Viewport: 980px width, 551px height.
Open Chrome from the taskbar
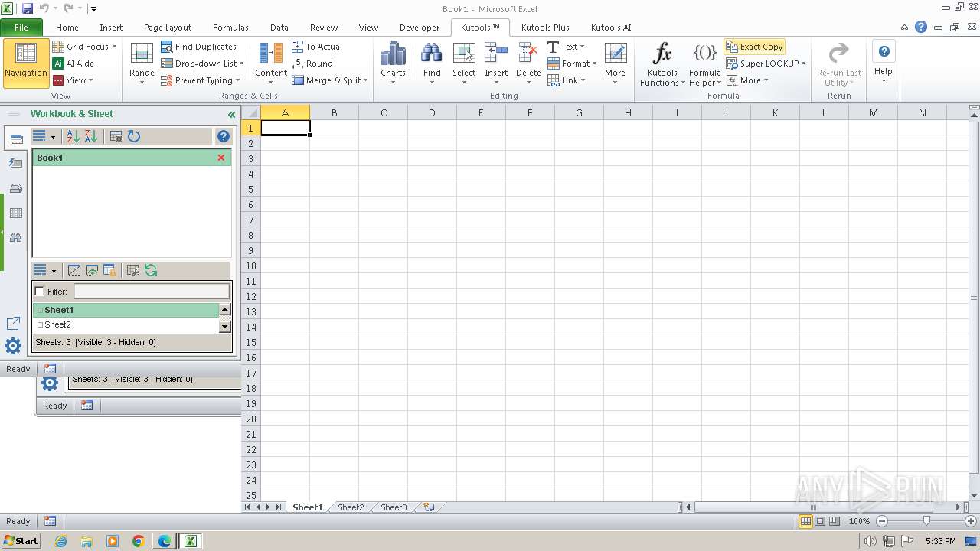click(x=139, y=541)
